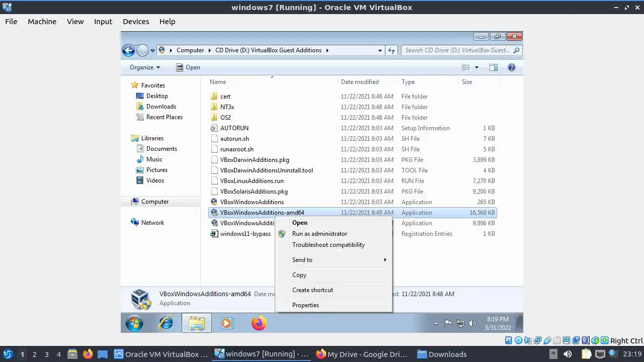
Task: Click the host panel volume icon
Action: pos(568,354)
